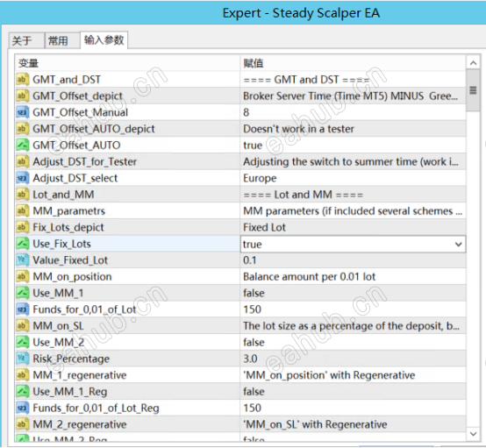Click the vertical scrollbar thumb
486x448 pixels.
pos(474,90)
